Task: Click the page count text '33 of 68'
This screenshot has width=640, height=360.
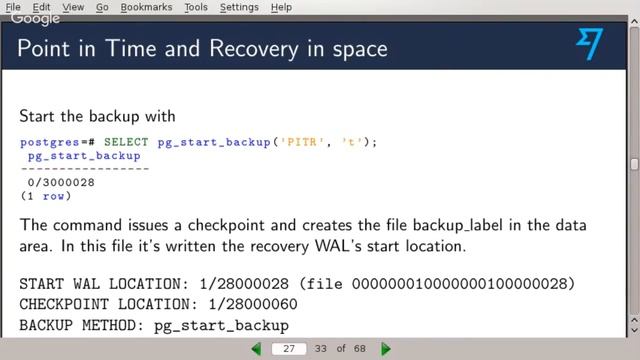Action: tap(340, 349)
